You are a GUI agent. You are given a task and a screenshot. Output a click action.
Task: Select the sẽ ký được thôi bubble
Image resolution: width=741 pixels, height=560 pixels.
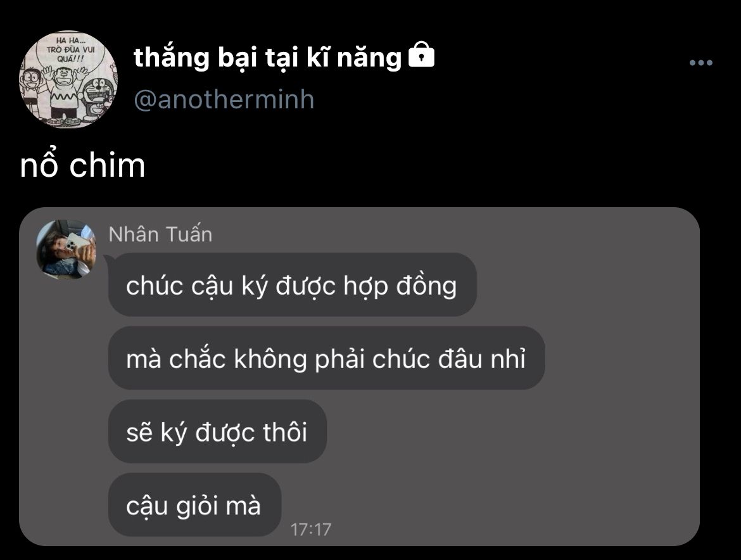[217, 431]
